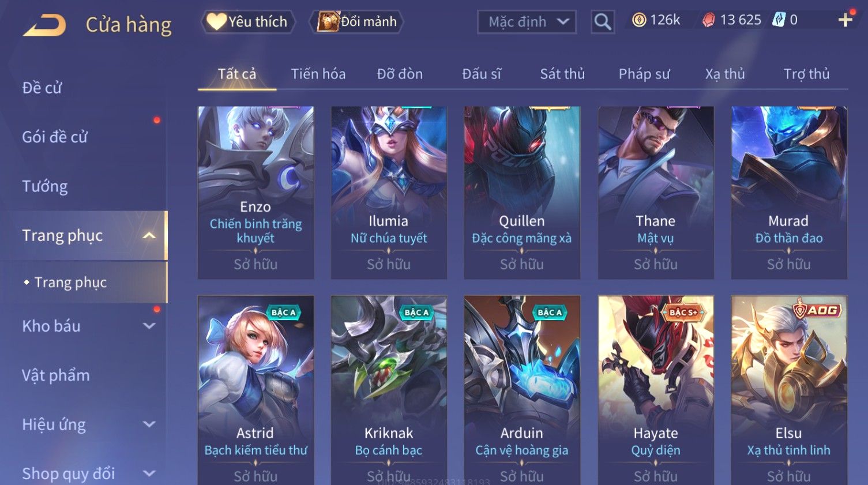Tap the red gem currency icon
Viewport: 868px width, 485px height.
[709, 20]
